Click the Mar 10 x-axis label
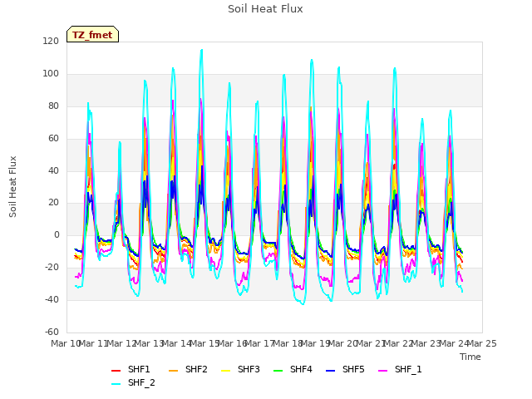The image size is (532, 399). [65, 343]
